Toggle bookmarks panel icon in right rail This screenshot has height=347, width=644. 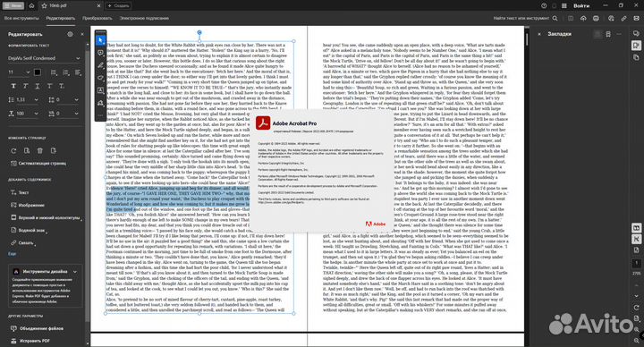tap(636, 46)
